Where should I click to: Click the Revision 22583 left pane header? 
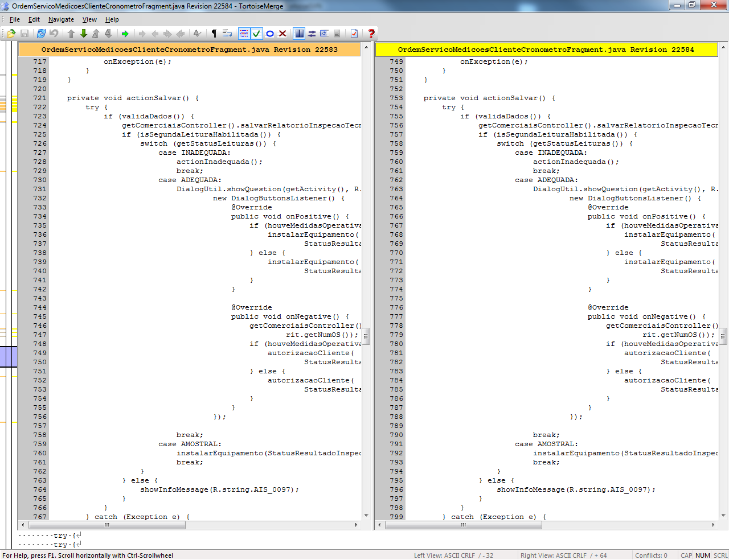[x=190, y=50]
